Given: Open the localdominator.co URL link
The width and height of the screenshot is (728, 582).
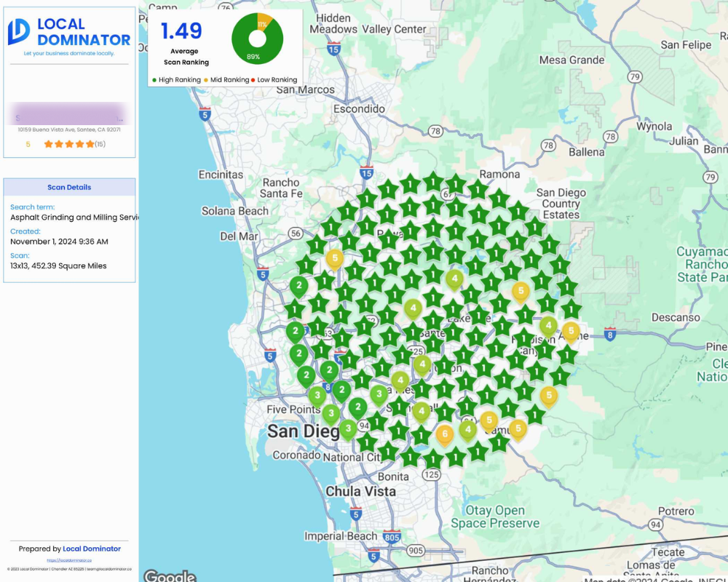Looking at the screenshot, I should click(69, 560).
